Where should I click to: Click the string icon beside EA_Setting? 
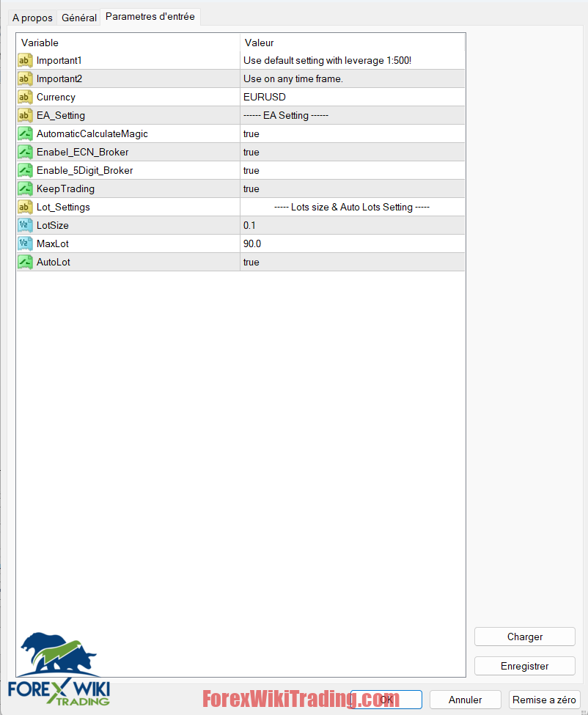click(25, 115)
